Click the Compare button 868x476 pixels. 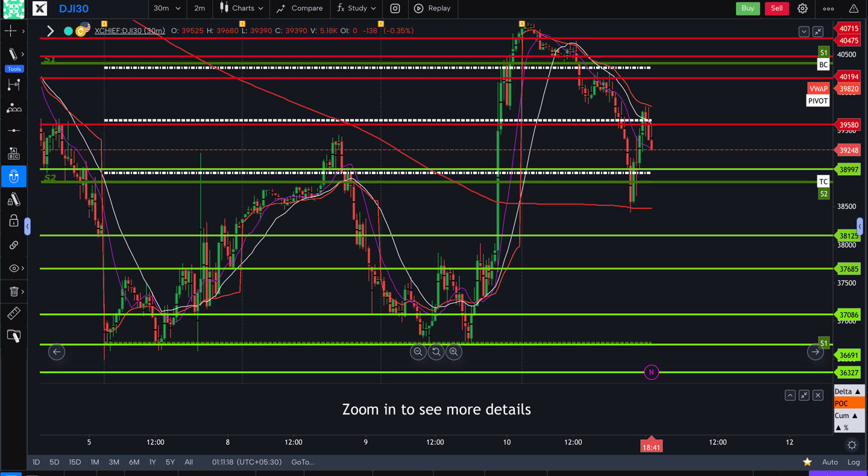(300, 8)
